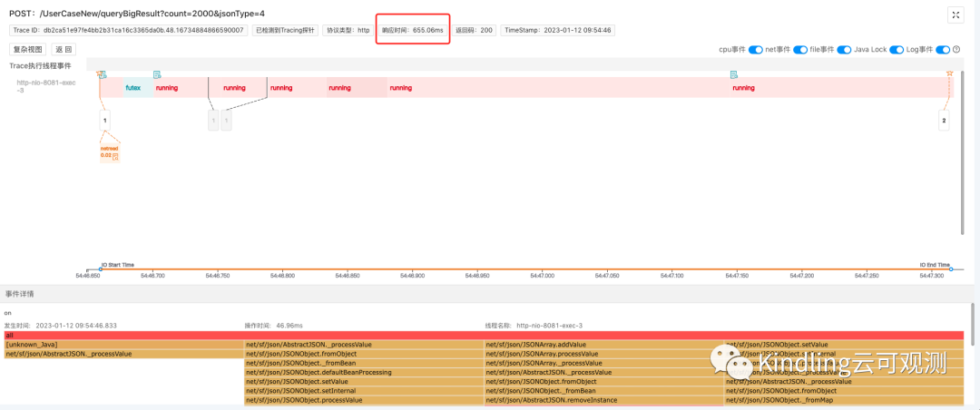The width and height of the screenshot is (980, 410).
Task: Select the [unknown_Java] flame graph frame
Action: [123, 345]
